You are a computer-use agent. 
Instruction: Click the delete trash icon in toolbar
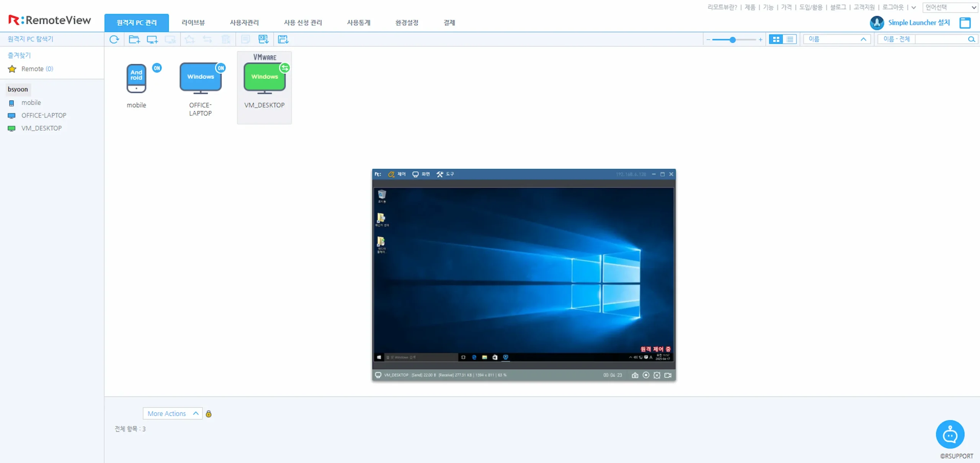coord(226,39)
